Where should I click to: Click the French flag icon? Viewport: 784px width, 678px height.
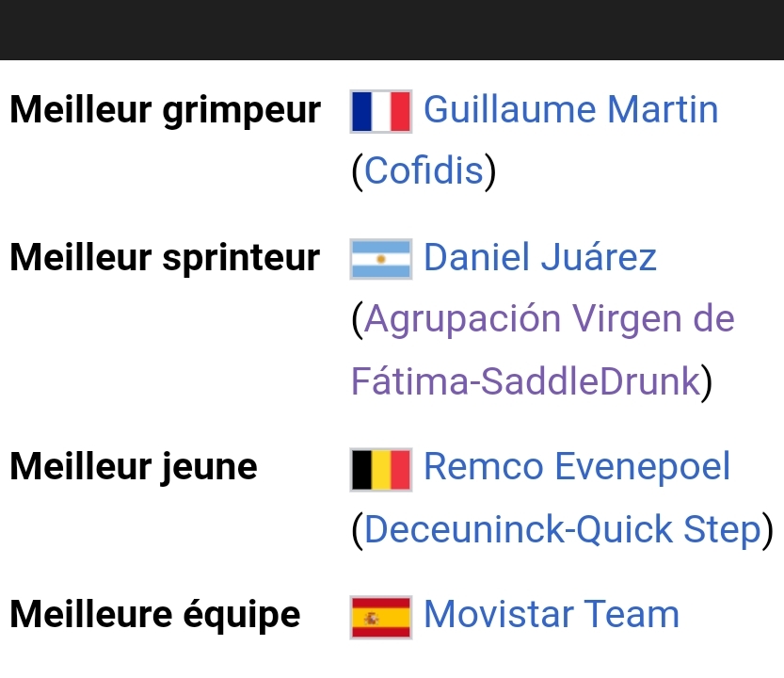pos(380,111)
